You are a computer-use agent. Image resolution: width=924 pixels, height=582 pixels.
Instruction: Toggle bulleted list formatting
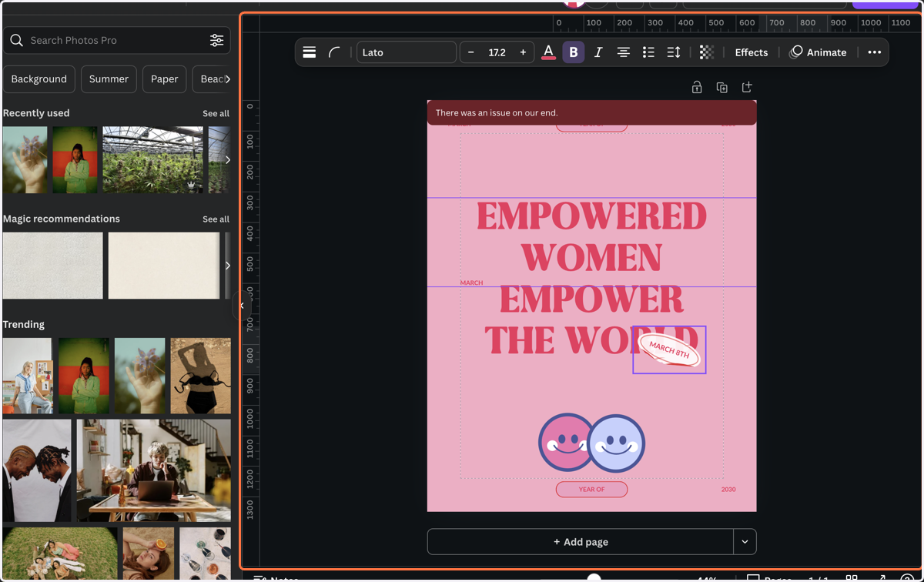coord(648,52)
